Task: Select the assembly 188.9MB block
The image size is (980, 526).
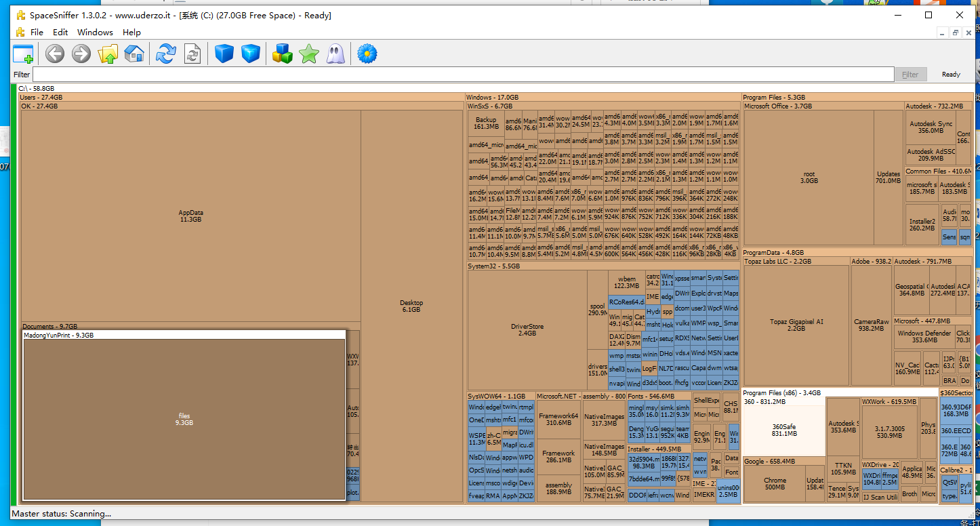Action: pos(558,489)
